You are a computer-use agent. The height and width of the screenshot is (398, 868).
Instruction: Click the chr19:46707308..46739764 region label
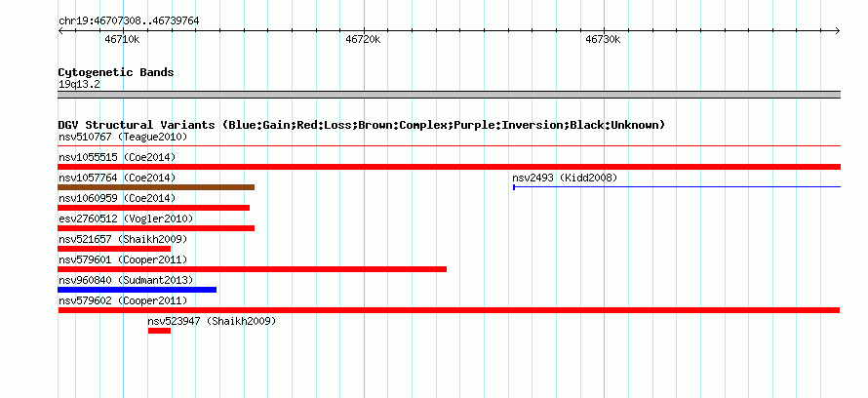[x=129, y=21]
